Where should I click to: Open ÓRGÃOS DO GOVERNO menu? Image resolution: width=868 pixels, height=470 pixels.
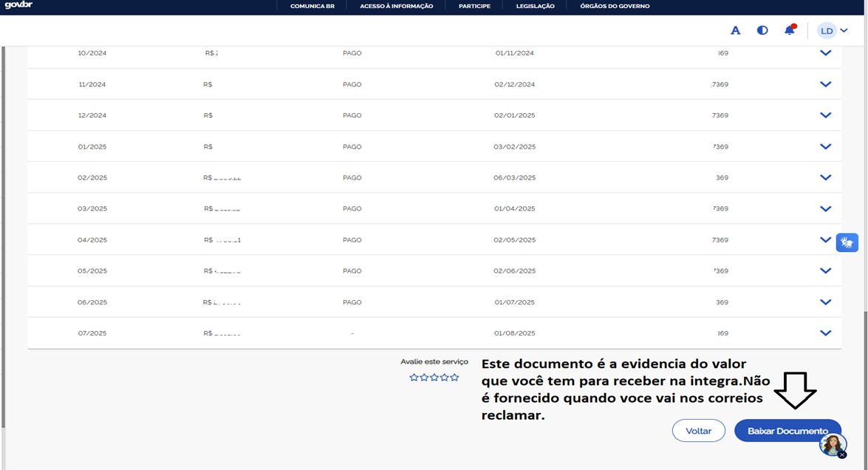[615, 6]
